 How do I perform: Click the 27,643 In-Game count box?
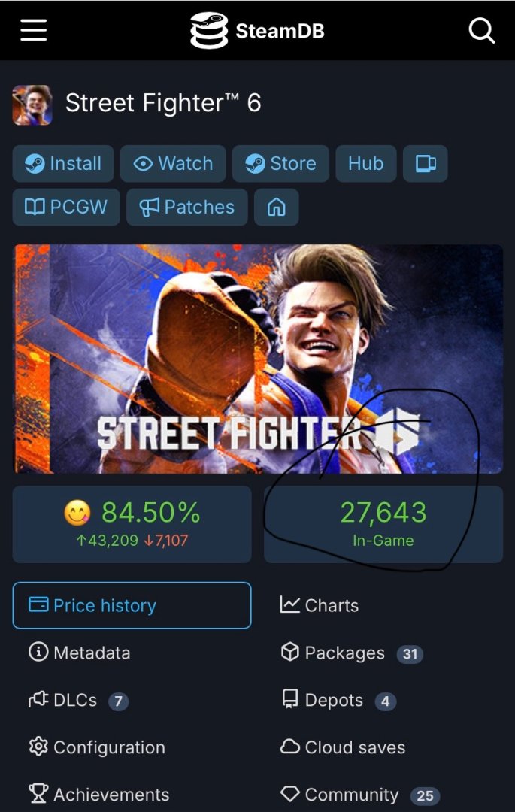point(383,524)
